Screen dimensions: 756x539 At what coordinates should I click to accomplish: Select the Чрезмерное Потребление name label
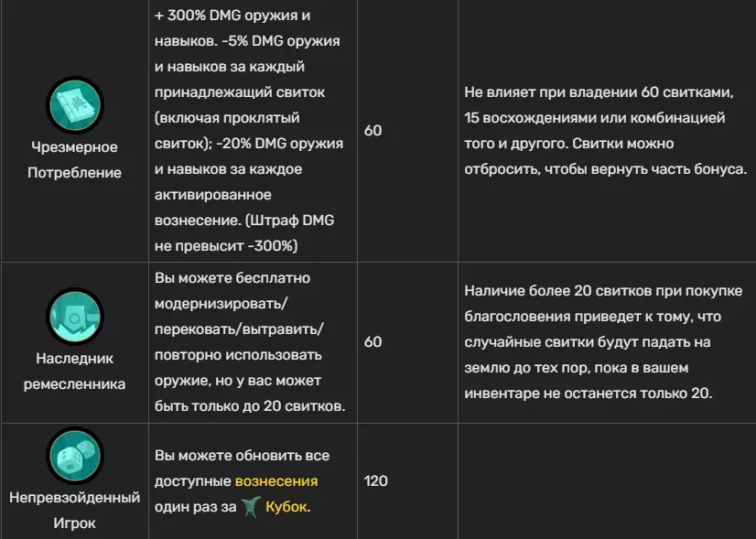point(74,160)
